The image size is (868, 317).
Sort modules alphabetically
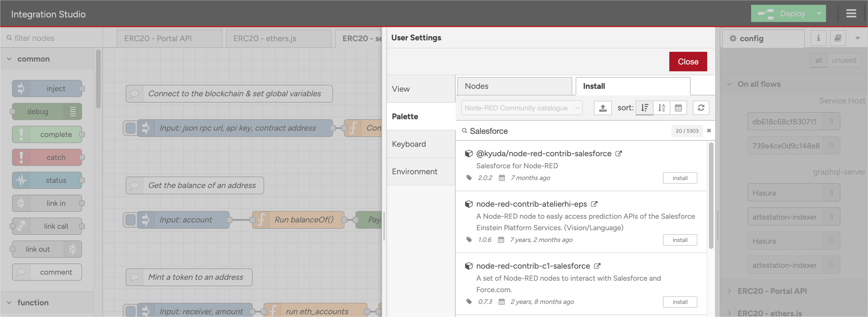click(x=661, y=108)
